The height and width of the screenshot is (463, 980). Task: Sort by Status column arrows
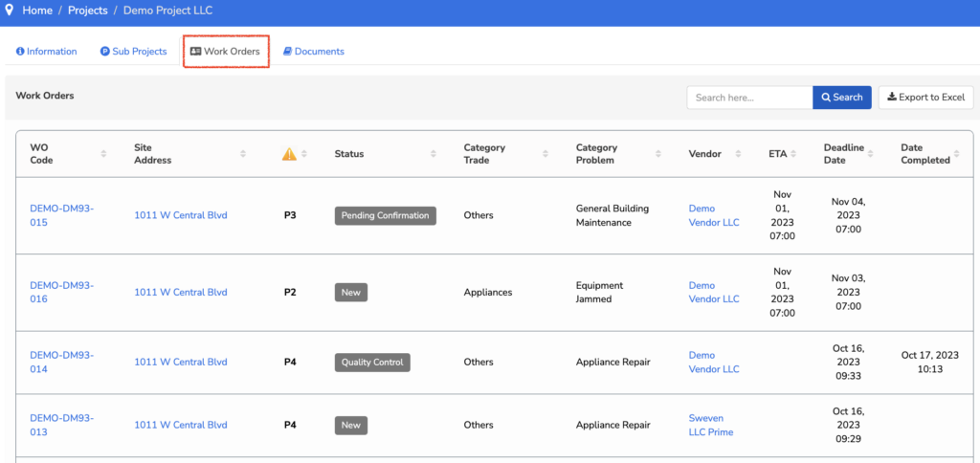click(x=434, y=154)
